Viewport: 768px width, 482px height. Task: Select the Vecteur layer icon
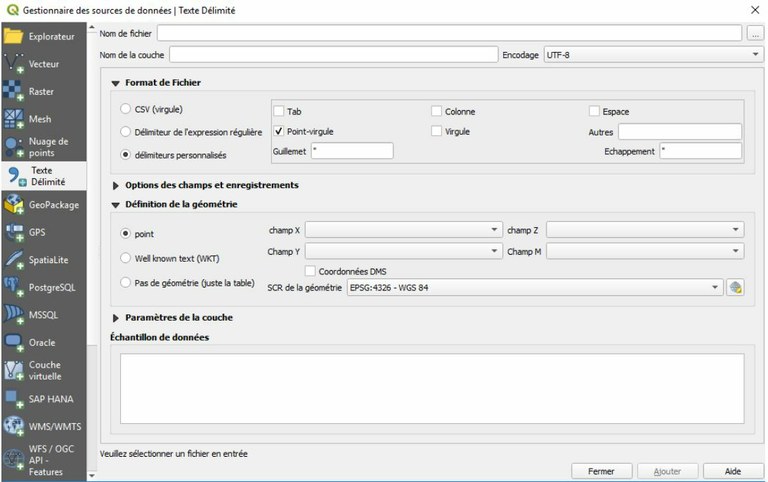coord(14,64)
